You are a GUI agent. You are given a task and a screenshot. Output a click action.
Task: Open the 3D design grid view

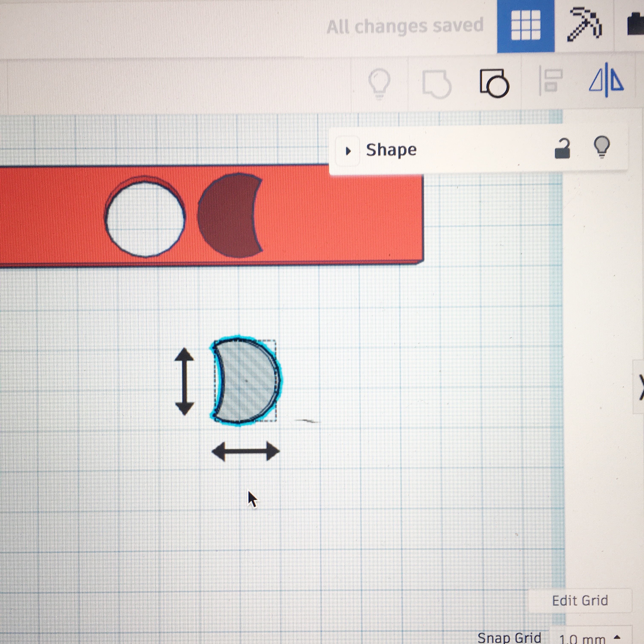coord(526,25)
